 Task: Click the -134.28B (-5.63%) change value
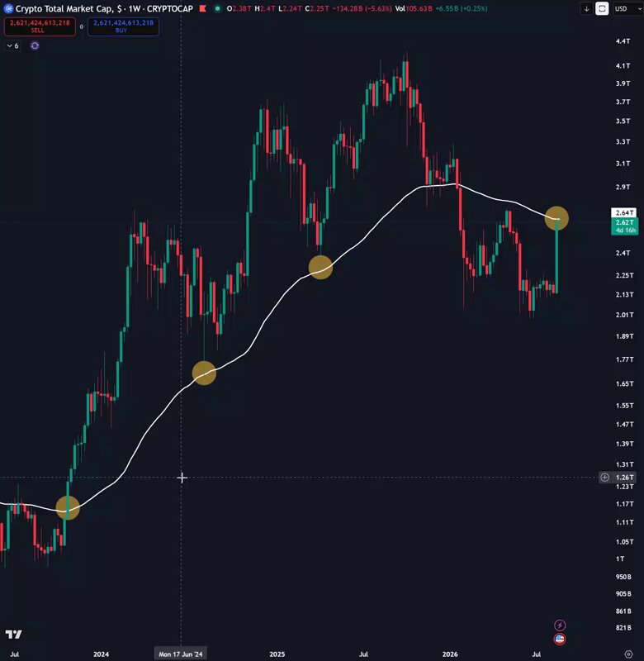[x=362, y=8]
